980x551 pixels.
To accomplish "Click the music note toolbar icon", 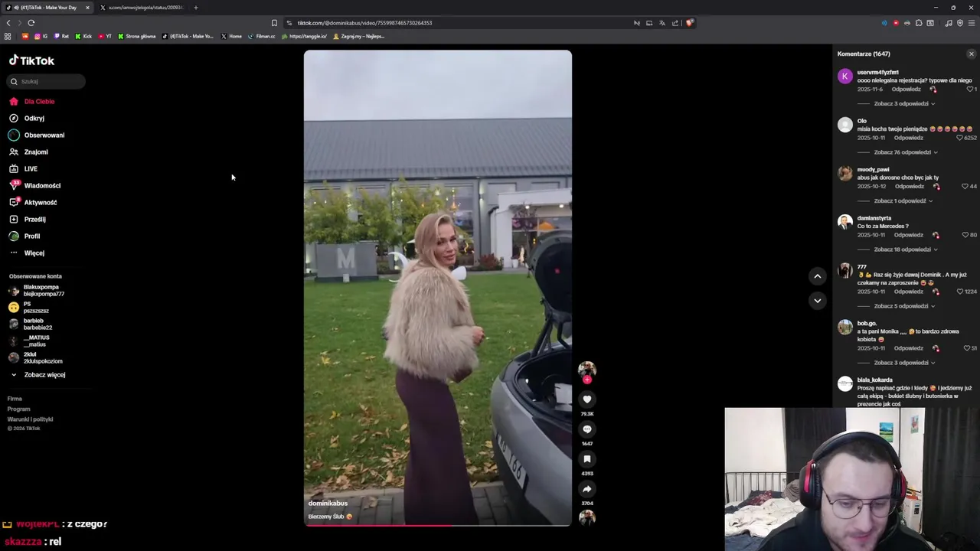I will [949, 23].
